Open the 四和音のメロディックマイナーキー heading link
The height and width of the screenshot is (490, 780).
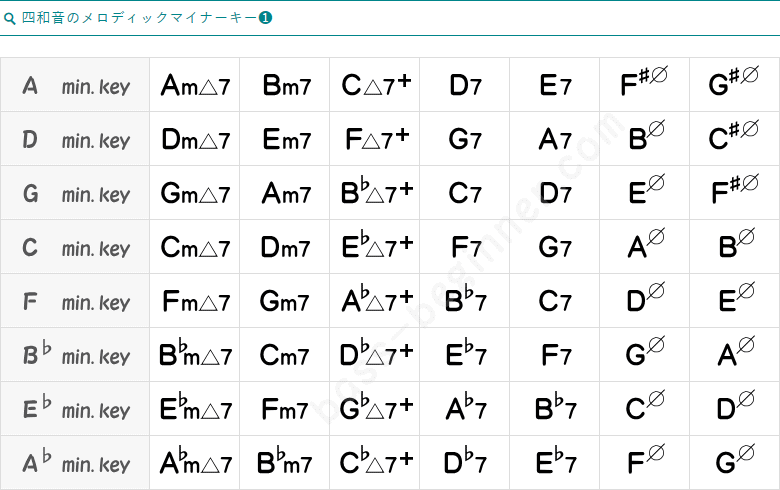(138, 18)
